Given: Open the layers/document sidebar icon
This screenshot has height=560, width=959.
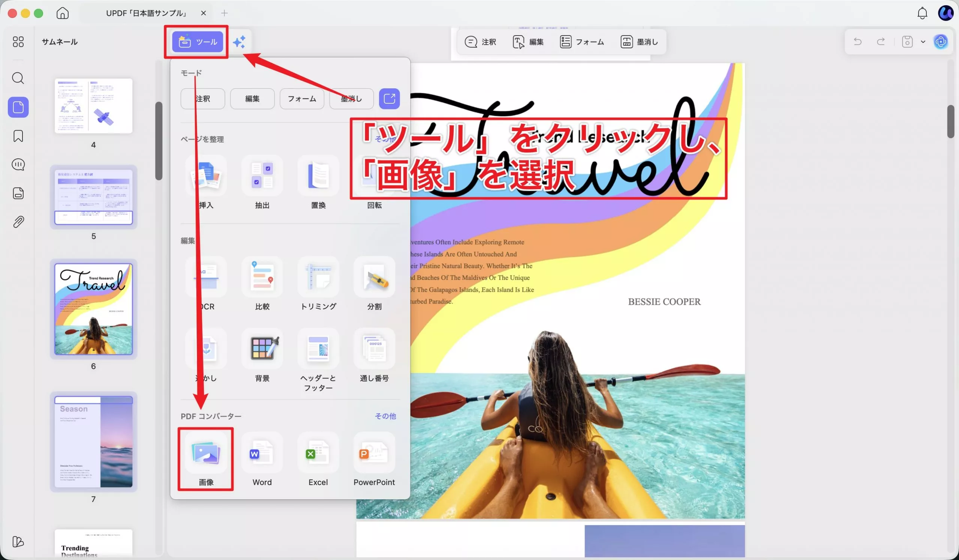Looking at the screenshot, I should (x=18, y=193).
